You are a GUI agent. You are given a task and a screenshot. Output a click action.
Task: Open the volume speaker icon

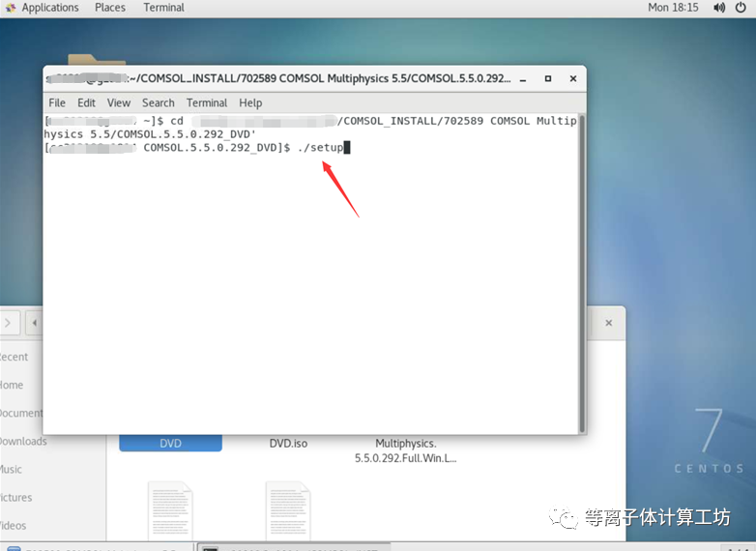(x=719, y=8)
